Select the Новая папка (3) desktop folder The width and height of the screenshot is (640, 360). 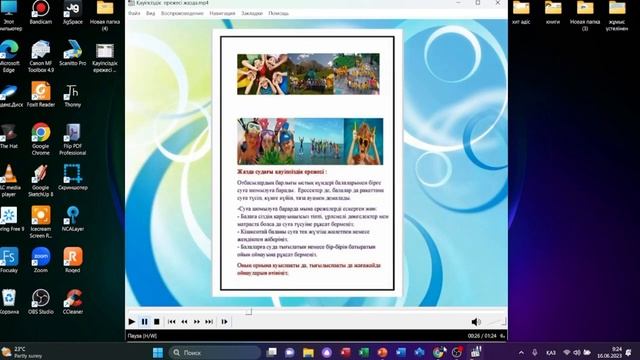[585, 16]
